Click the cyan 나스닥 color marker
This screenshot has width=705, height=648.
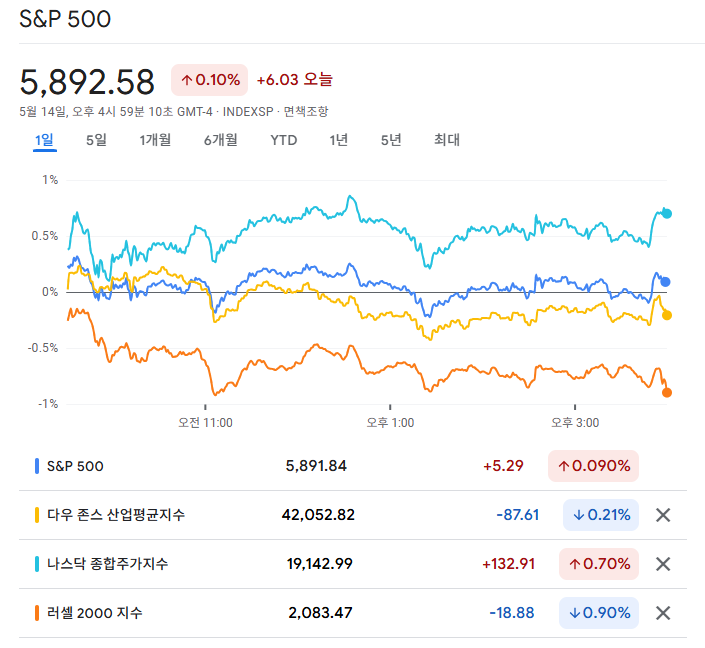coord(37,564)
